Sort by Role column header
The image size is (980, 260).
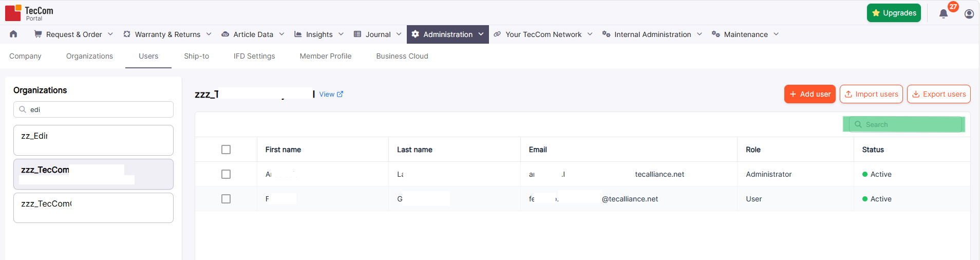(753, 150)
